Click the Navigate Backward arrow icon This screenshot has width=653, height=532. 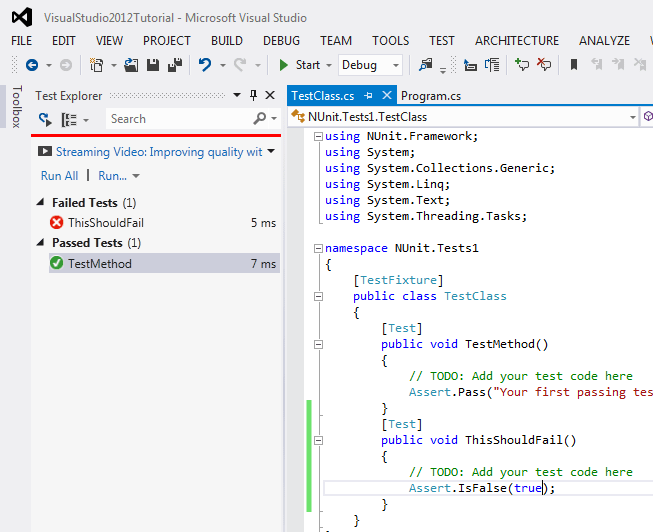[x=32, y=65]
